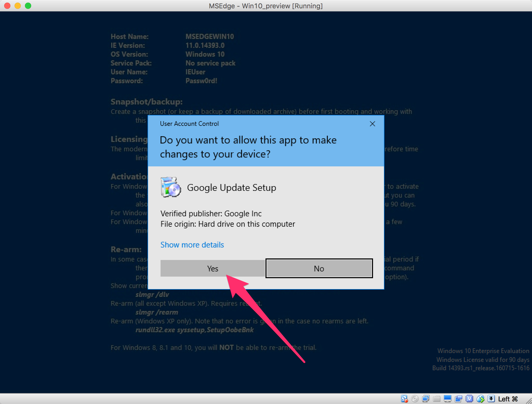Screen dimensions: 532x404
Task: Click the 'User Account Control' dialog title
Action: (189, 124)
